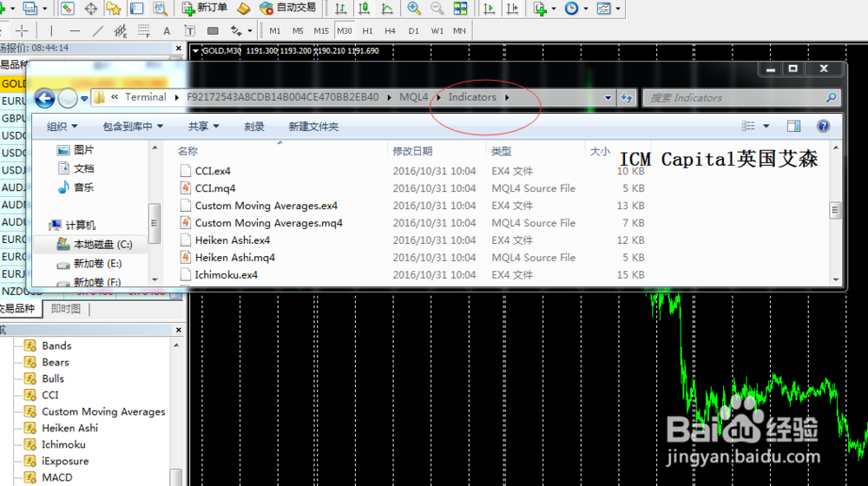Open the indicators list dropdown arrow
This screenshot has height=486, width=868.
553,9
